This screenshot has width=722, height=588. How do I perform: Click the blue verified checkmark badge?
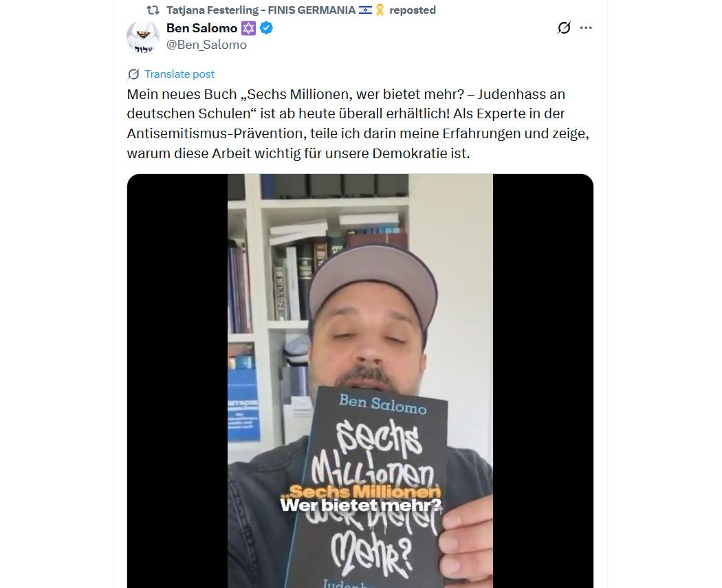click(x=266, y=28)
